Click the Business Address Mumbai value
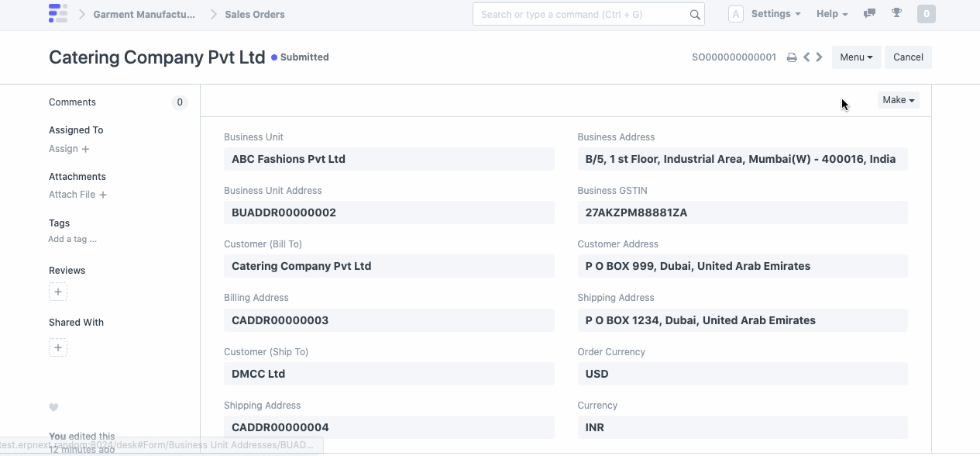980x456 pixels. tap(742, 159)
